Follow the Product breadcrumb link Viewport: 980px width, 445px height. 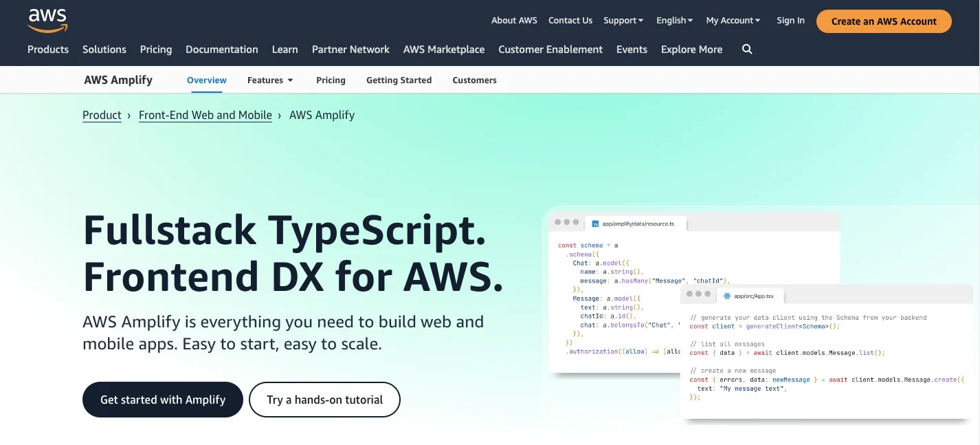tap(102, 116)
